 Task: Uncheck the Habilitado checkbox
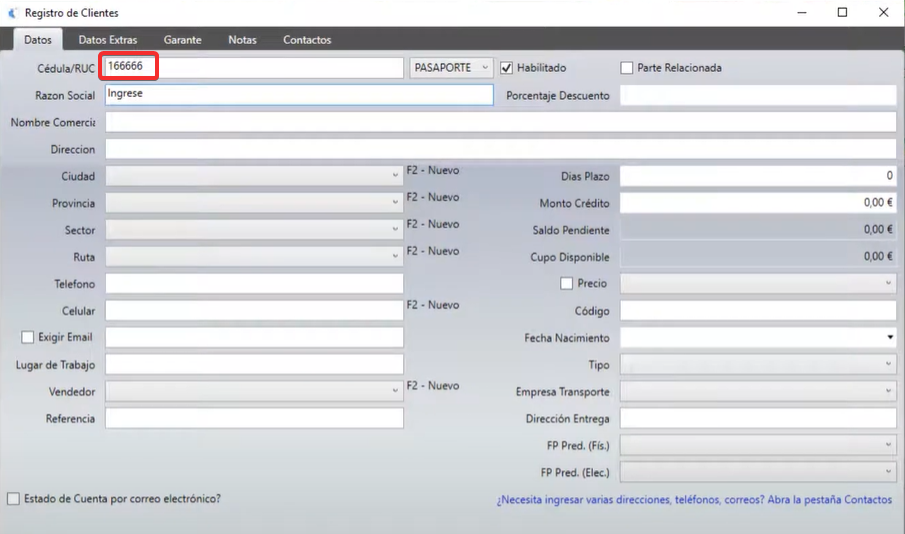506,68
